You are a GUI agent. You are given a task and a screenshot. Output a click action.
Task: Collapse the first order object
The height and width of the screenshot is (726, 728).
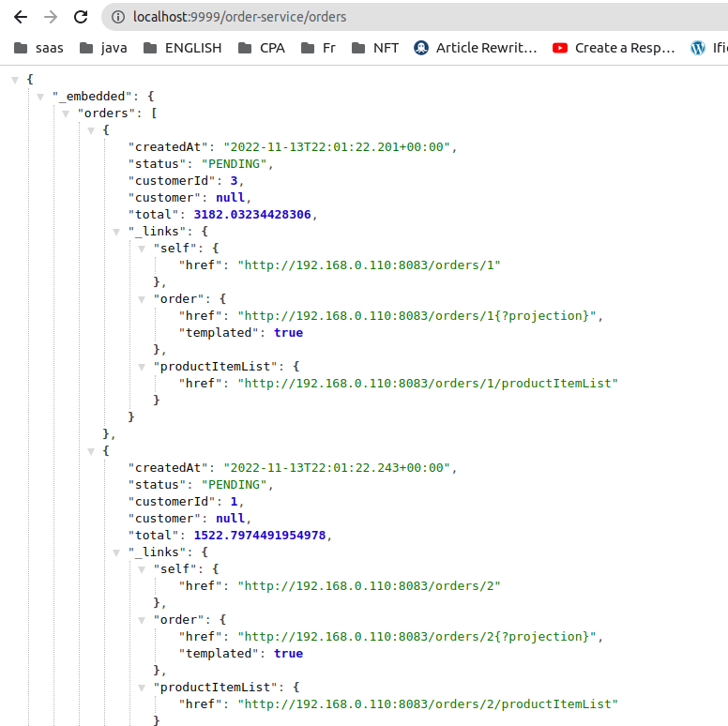[91, 130]
